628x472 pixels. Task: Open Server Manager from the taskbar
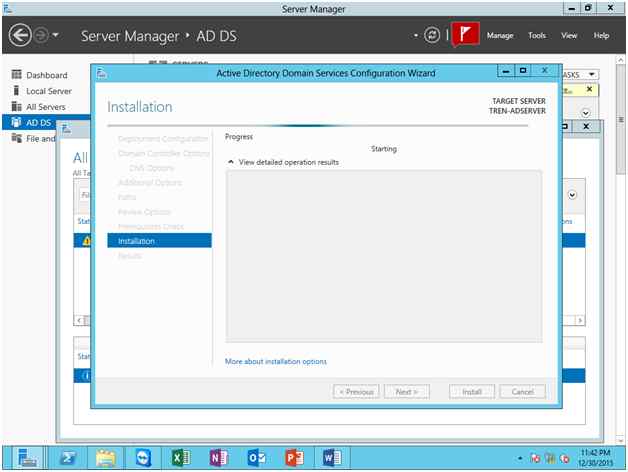click(27, 458)
